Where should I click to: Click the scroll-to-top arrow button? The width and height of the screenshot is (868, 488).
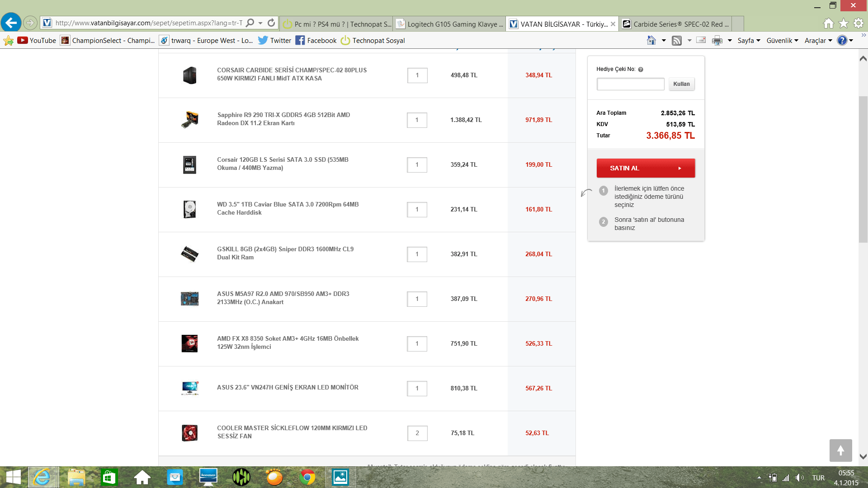840,450
